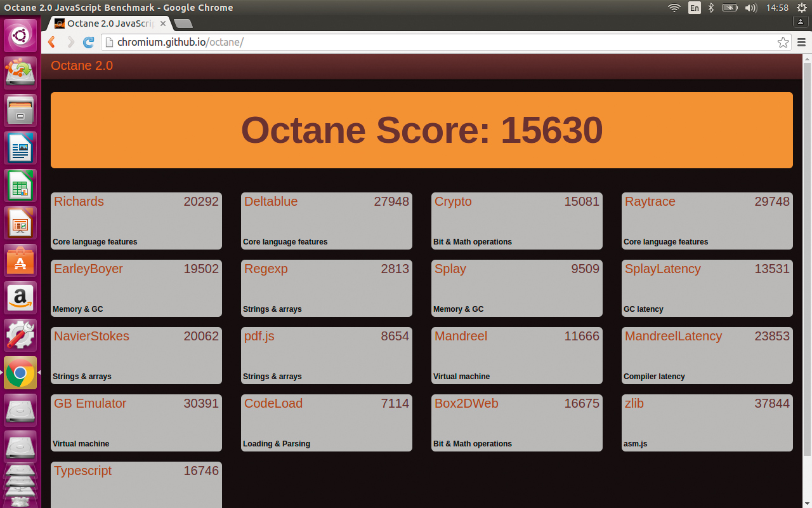Expand the Wi-Fi network indicator menu
Screen dimensions: 812x508
point(674,8)
